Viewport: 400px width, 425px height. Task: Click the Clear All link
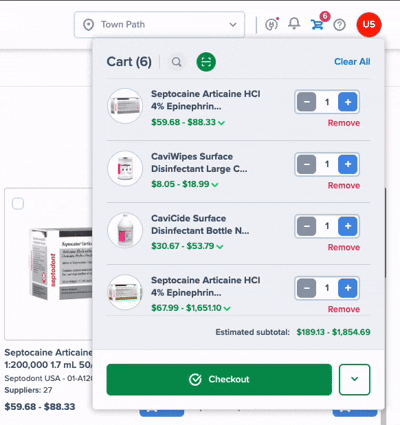point(352,62)
